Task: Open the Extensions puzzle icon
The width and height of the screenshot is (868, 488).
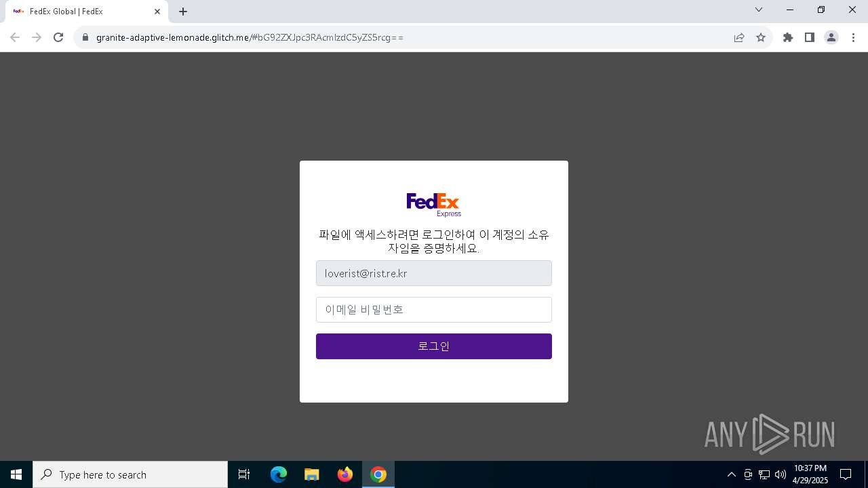Action: coord(788,37)
